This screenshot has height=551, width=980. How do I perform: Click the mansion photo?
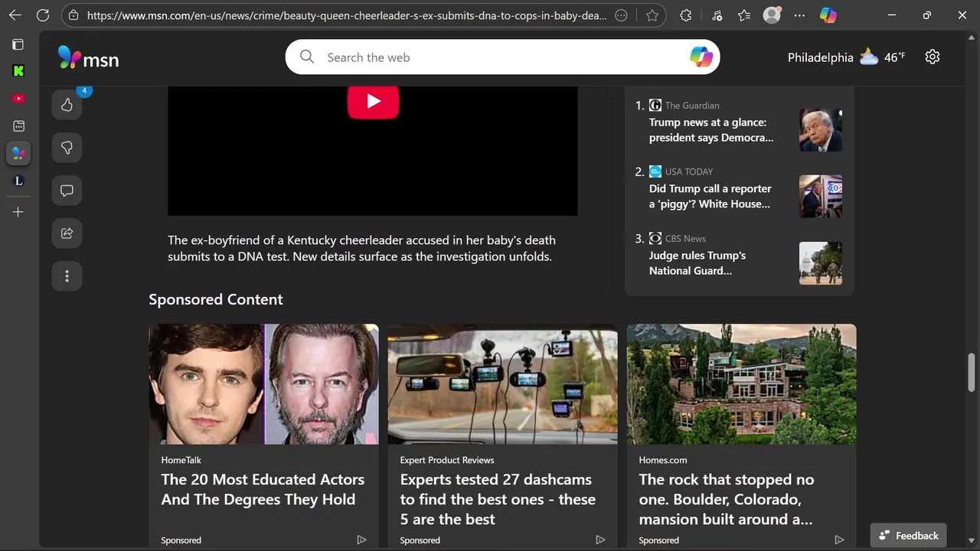pyautogui.click(x=741, y=384)
